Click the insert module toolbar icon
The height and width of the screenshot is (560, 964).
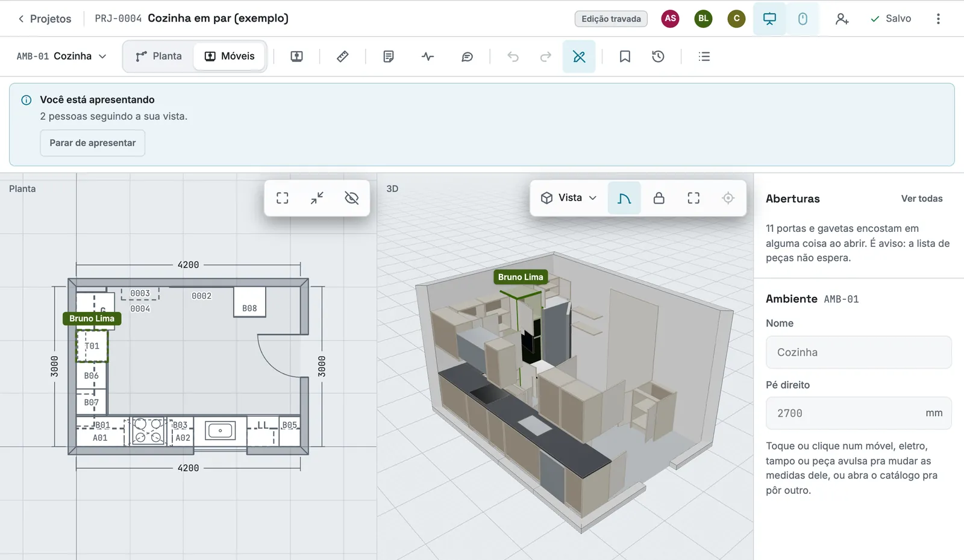pyautogui.click(x=296, y=57)
